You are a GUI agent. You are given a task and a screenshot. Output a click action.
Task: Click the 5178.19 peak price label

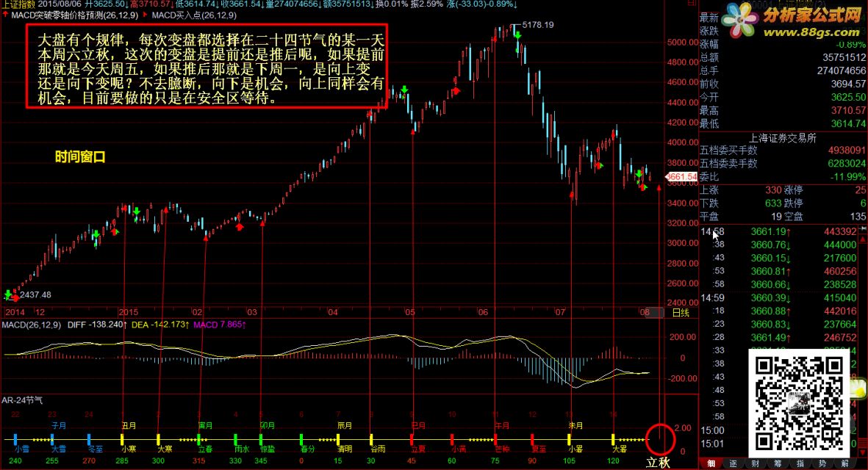[537, 25]
